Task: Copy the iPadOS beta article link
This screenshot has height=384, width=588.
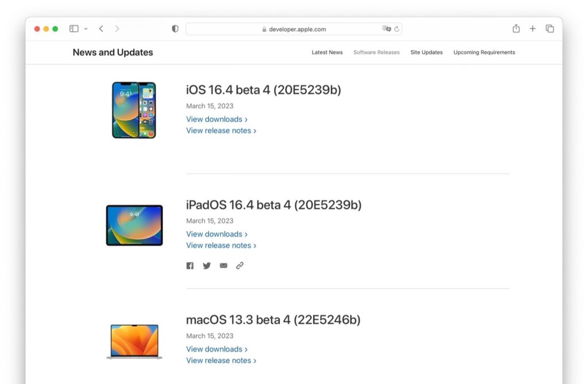Action: pos(239,265)
